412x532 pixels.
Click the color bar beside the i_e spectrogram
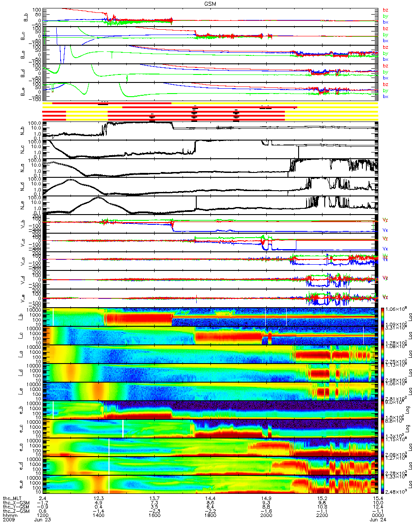click(x=383, y=391)
